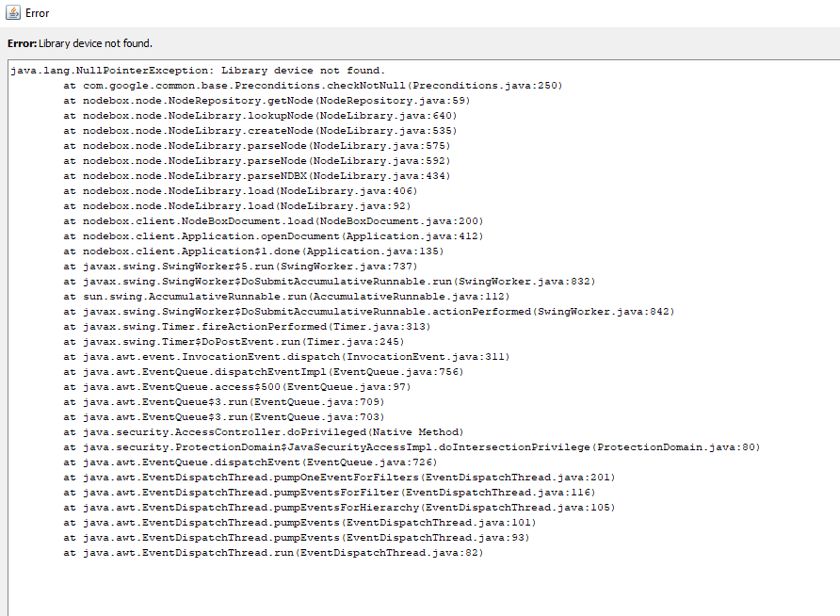Click the NodeLibrary.createNode stack line
840x616 pixels.
(260, 130)
